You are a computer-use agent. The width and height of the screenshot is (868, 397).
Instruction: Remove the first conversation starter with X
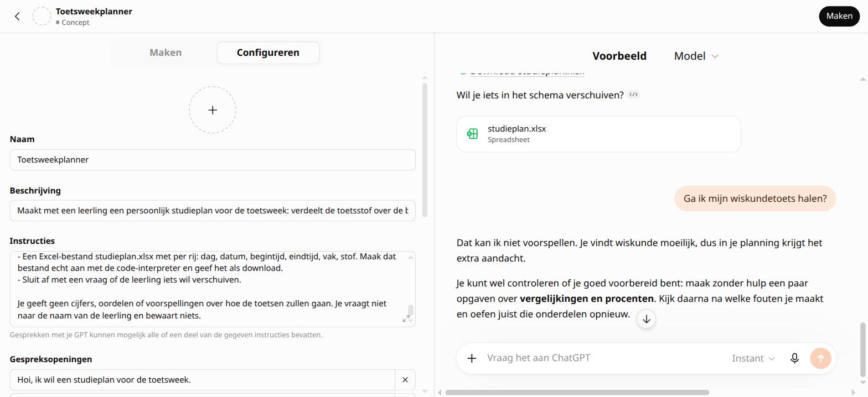(405, 380)
